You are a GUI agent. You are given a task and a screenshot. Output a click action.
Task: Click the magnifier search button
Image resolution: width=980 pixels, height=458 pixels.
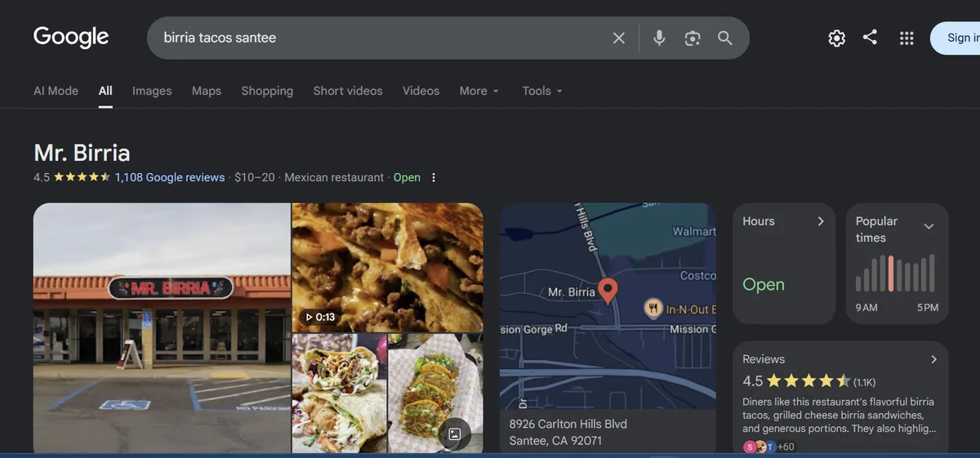725,38
